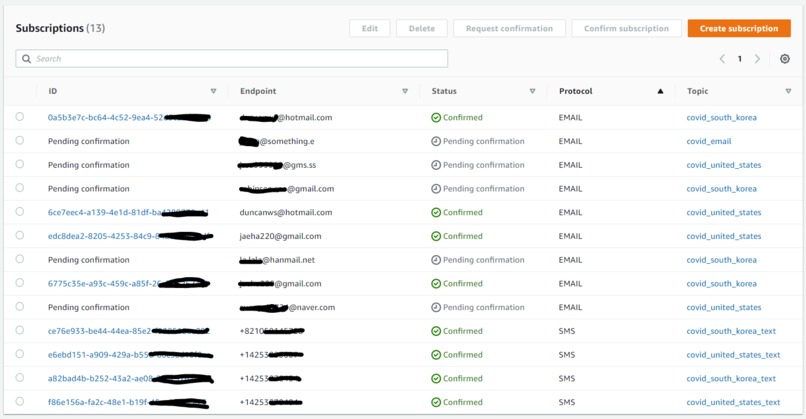Click pending clock icon for @hanmail.net row
This screenshot has height=419, width=806.
pos(436,260)
